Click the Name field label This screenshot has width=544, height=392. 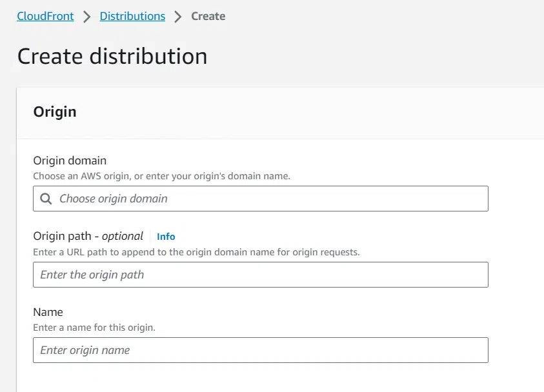(48, 312)
